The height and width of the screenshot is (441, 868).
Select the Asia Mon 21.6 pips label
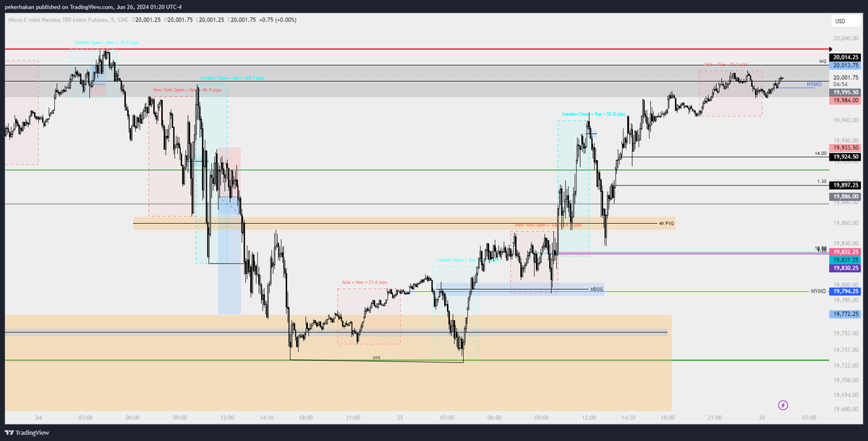[x=365, y=282]
